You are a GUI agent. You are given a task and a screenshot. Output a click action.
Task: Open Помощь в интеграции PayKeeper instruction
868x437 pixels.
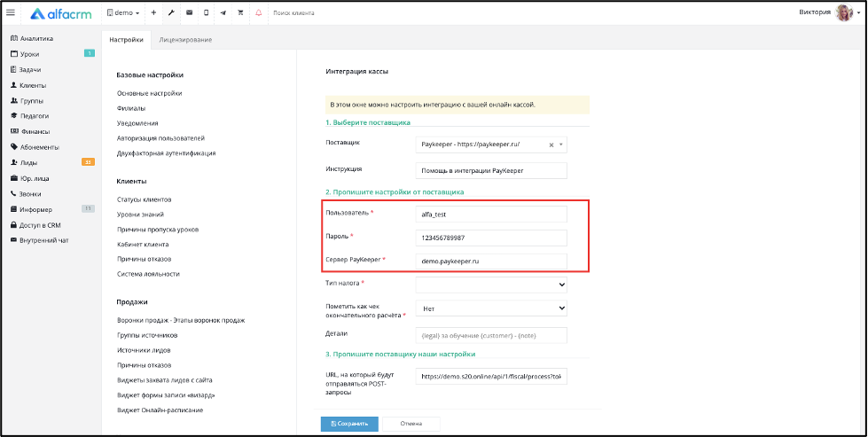pyautogui.click(x=491, y=171)
